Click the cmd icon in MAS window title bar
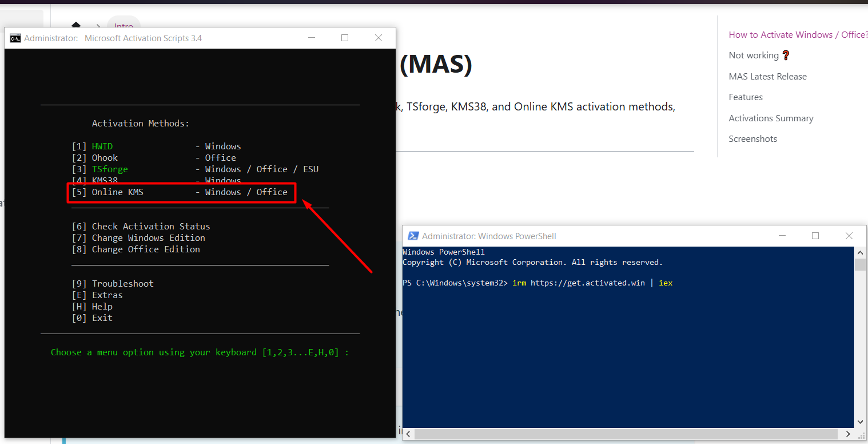This screenshot has width=868, height=444. point(15,38)
